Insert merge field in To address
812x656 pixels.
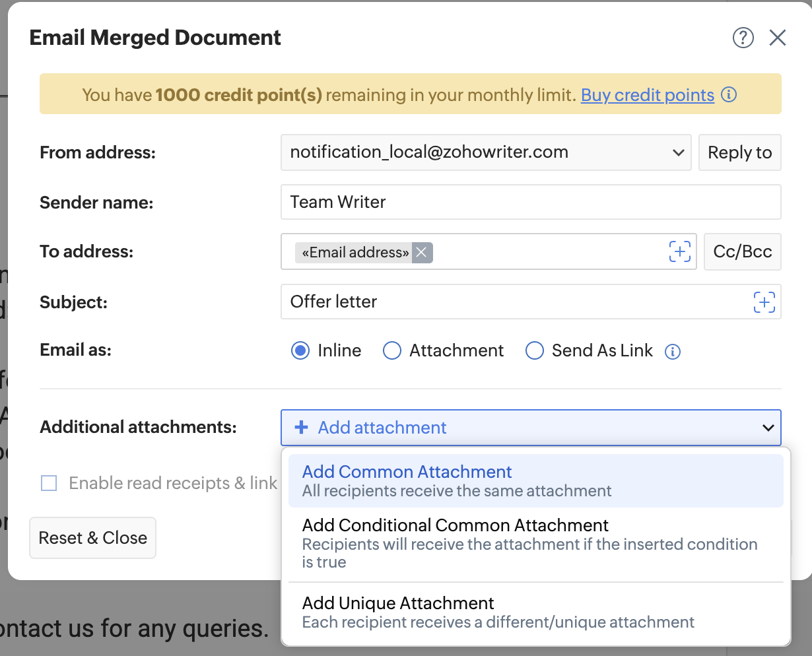point(679,251)
